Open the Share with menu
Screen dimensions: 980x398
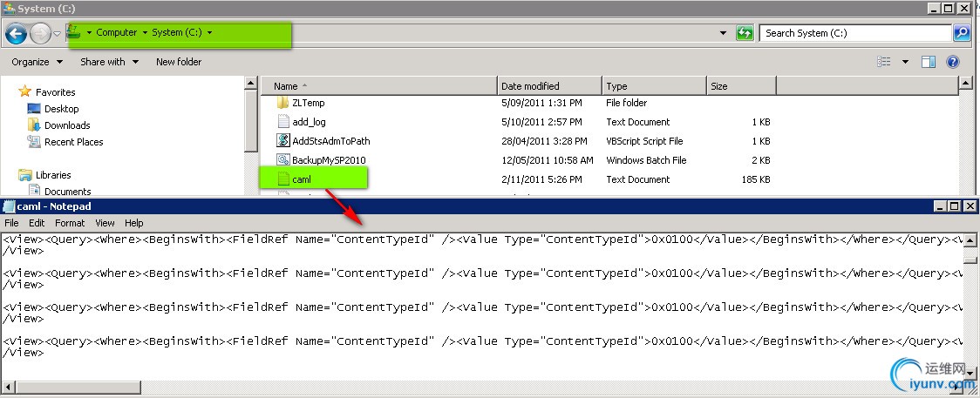pos(109,62)
